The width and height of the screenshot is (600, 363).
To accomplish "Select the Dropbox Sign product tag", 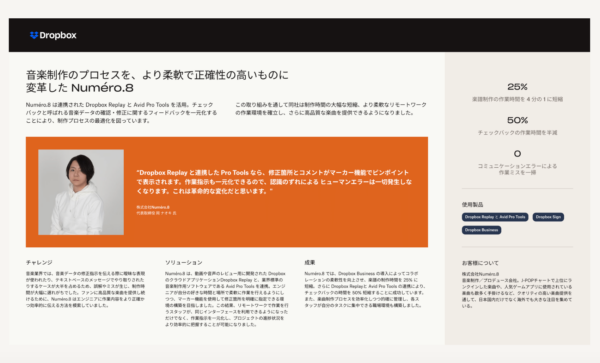I will 548,217.
